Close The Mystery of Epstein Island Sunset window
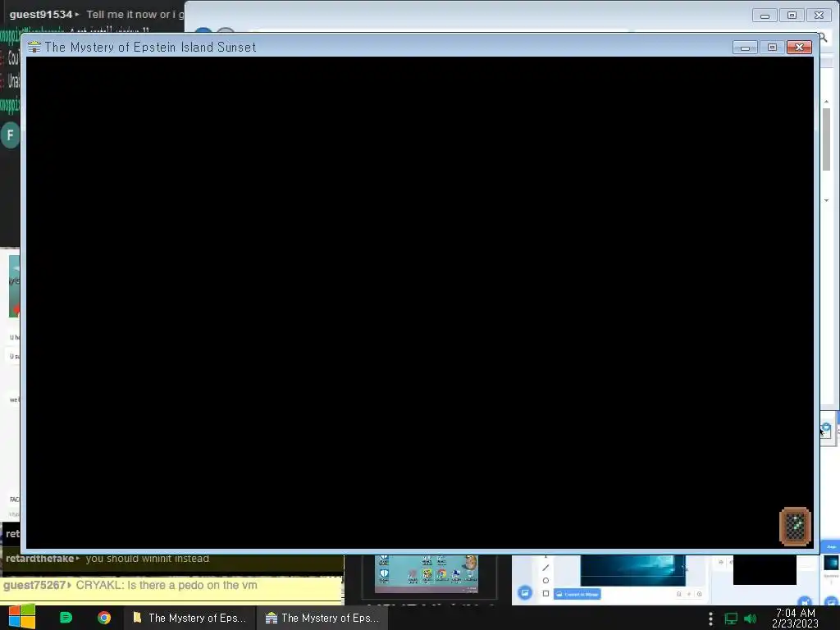 (799, 47)
